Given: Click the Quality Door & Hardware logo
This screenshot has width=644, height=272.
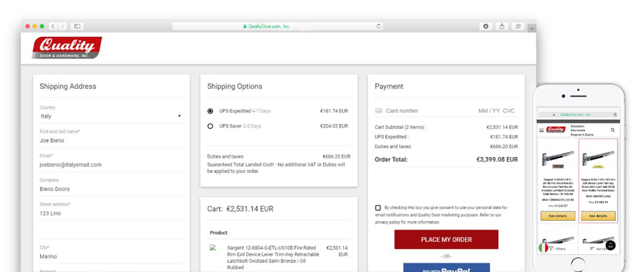Looking at the screenshot, I should point(67,48).
